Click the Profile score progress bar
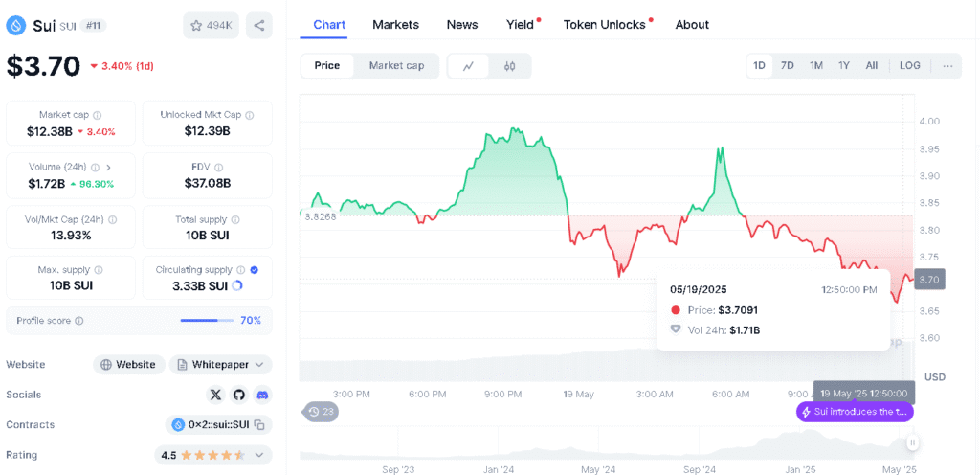 point(208,321)
